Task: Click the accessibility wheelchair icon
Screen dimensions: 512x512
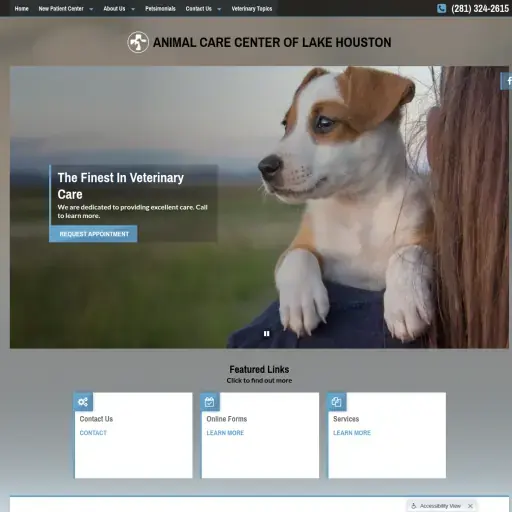Action: pyautogui.click(x=414, y=506)
